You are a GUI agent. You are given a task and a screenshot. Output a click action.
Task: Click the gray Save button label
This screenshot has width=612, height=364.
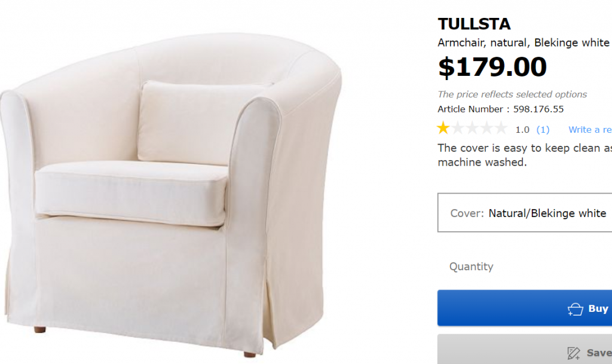tap(599, 353)
